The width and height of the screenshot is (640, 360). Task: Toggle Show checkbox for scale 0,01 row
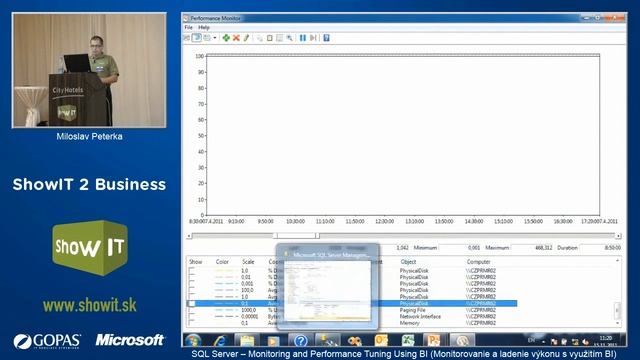[x=192, y=277]
